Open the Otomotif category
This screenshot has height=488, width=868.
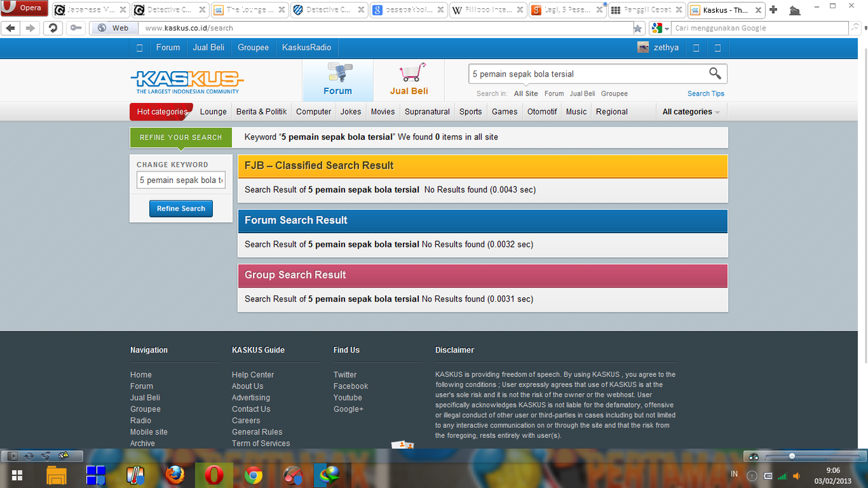tap(542, 112)
